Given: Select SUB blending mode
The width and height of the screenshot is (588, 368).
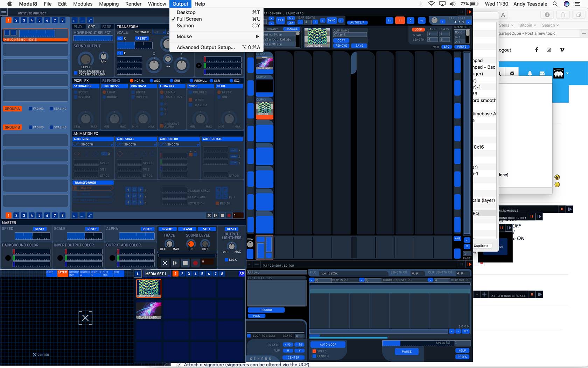Looking at the screenshot, I should point(171,81).
